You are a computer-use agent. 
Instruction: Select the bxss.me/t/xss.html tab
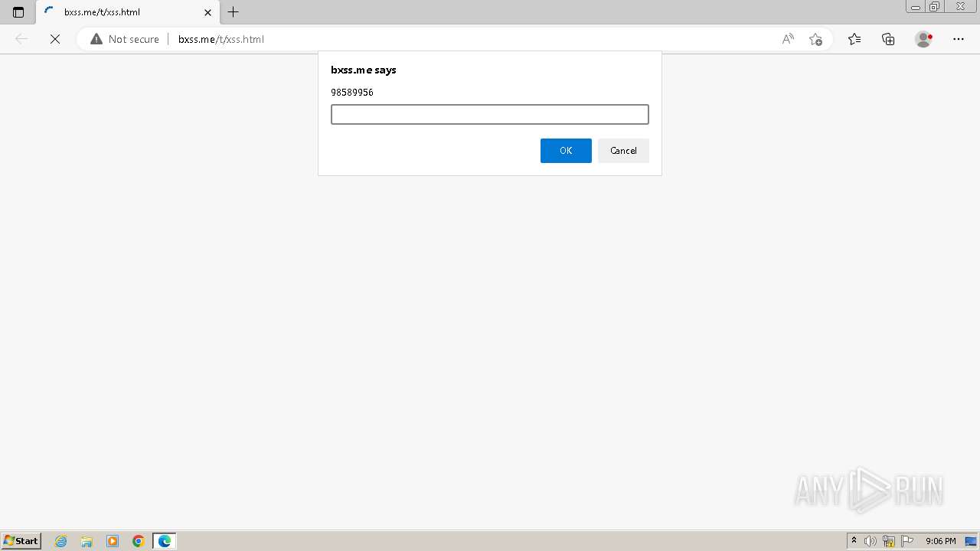(127, 12)
